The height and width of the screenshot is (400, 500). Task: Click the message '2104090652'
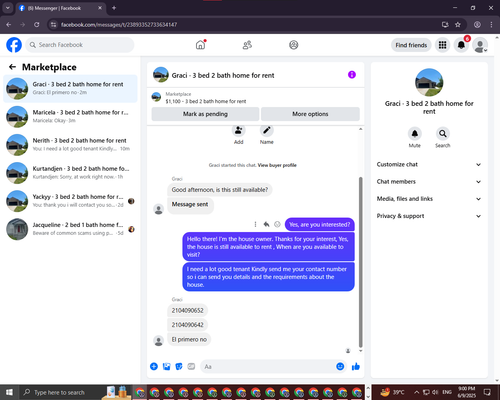pos(187,310)
